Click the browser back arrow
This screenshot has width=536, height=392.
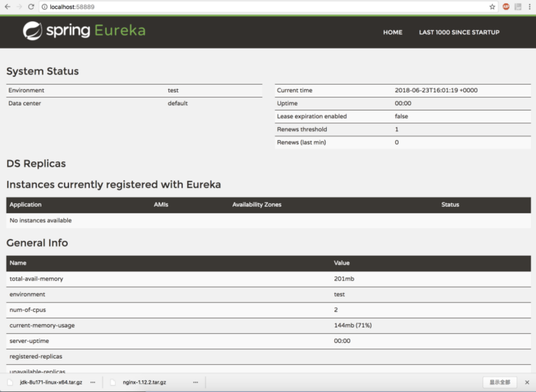point(7,7)
